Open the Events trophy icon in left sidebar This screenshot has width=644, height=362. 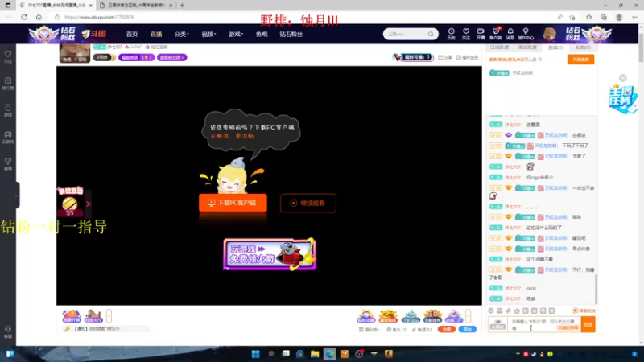[x=8, y=164]
